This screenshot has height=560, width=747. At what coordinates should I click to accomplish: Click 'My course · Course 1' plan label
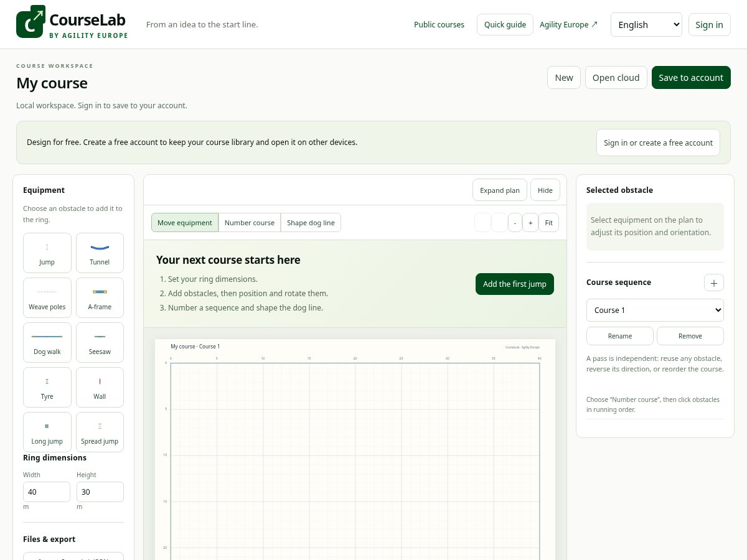point(195,347)
